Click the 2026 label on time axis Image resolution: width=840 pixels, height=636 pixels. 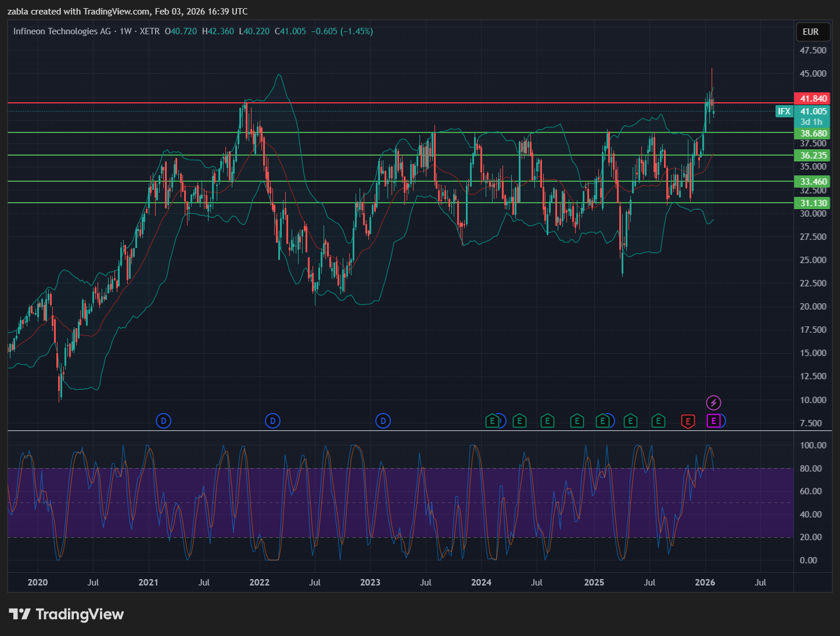705,582
